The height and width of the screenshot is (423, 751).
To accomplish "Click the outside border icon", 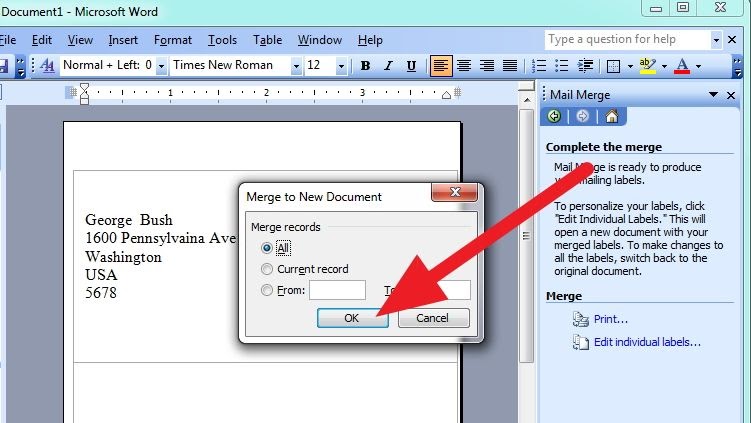I will (614, 66).
